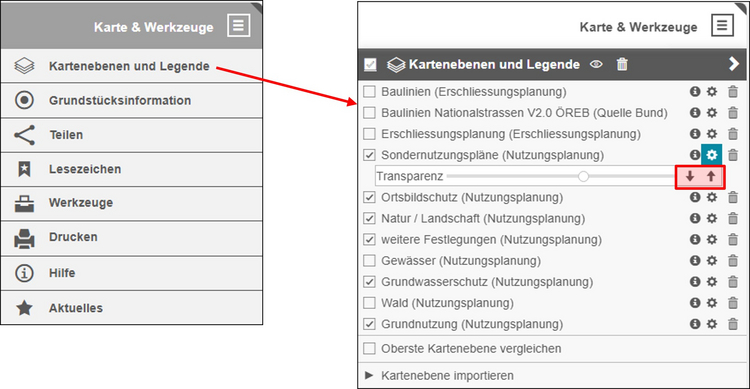Click the info icon for Grundnutzung layer
This screenshot has width=750, height=389.
point(695,324)
